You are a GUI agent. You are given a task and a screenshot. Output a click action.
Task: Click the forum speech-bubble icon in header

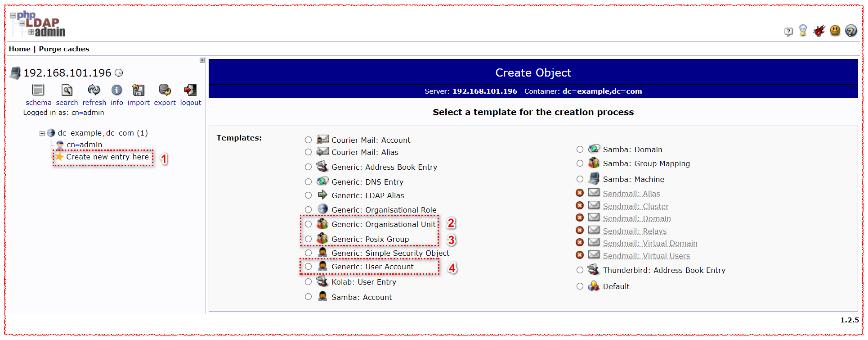coord(788,32)
